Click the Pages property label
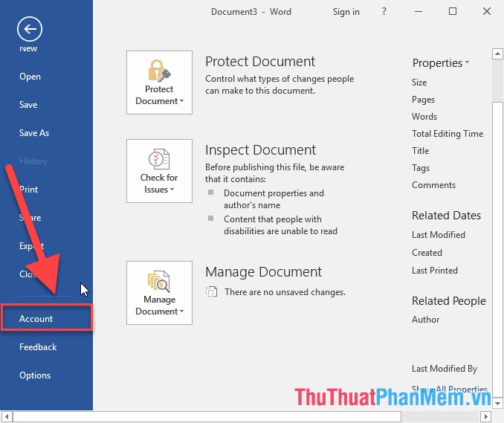Screen dimensions: 504x423 coord(423,100)
